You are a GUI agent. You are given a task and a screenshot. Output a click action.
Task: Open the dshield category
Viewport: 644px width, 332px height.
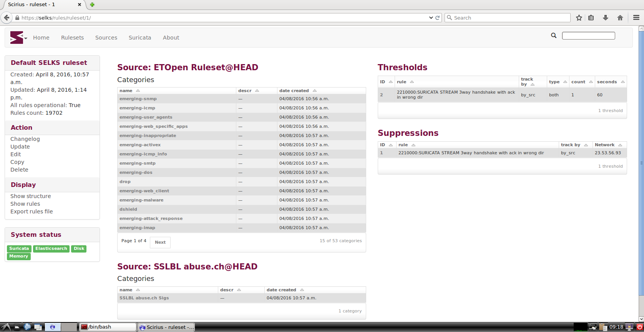point(128,209)
